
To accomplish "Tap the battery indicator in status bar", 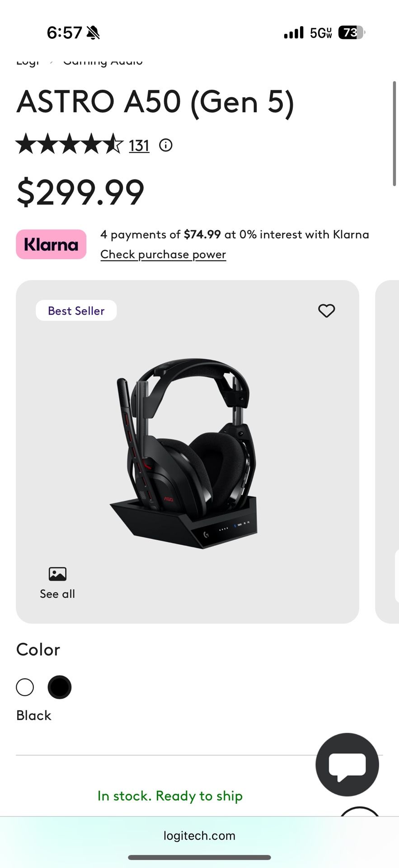I will (352, 33).
